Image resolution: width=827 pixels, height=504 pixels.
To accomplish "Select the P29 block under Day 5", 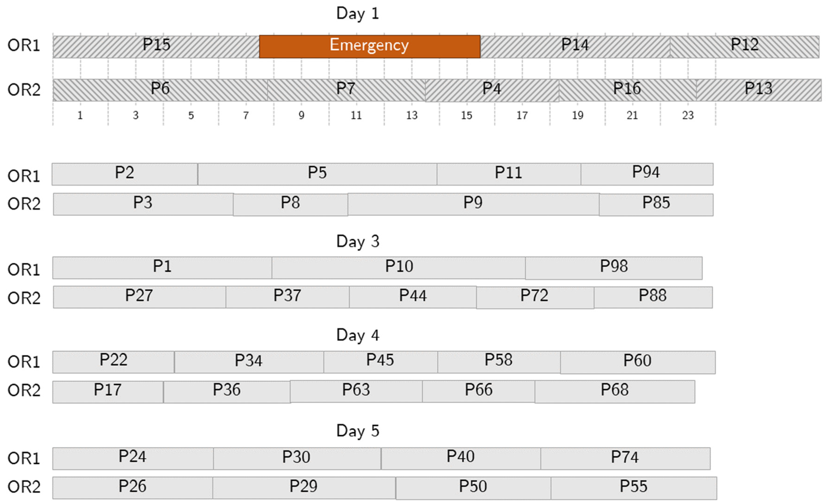I will (303, 487).
